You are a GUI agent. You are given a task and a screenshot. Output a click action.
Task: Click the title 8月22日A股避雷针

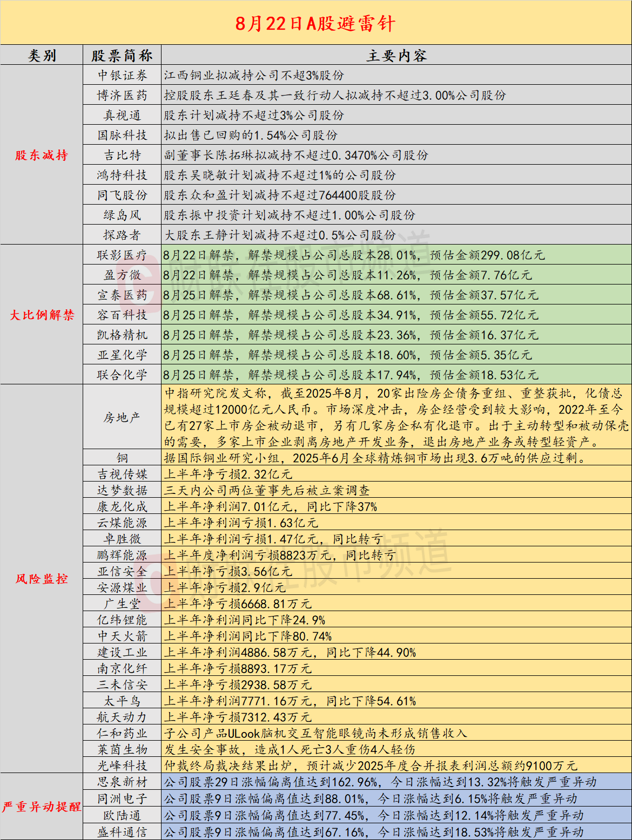[315, 23]
